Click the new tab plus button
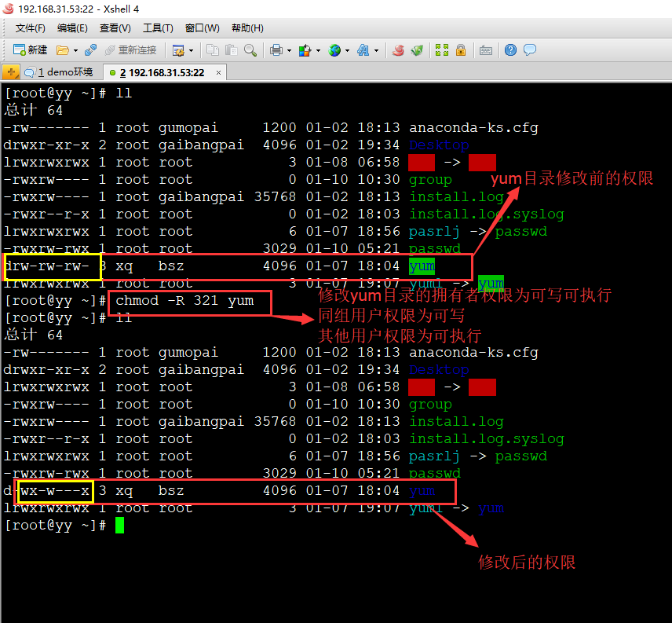This screenshot has width=672, height=623. (x=10, y=71)
